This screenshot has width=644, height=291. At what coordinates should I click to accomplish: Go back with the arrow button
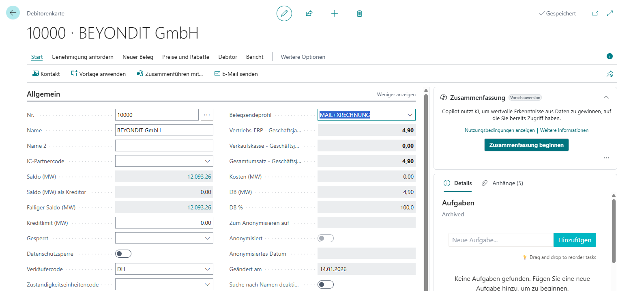click(x=13, y=13)
